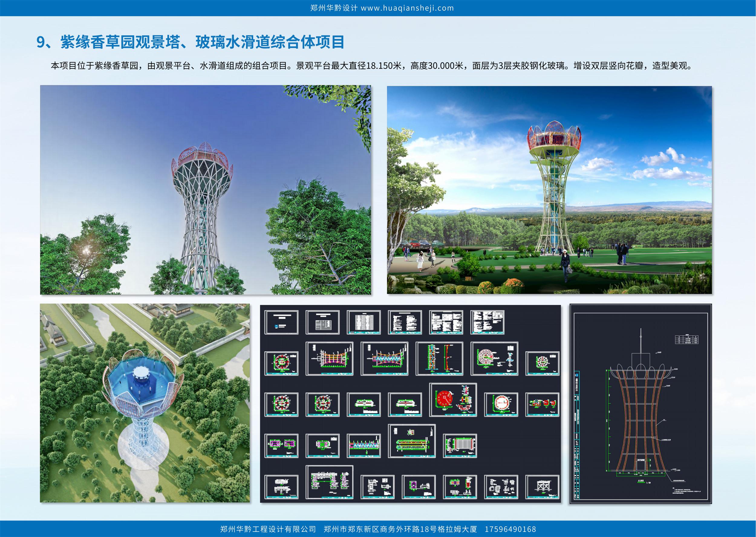The height and width of the screenshot is (537, 756).
Task: Open the www.huaqiansheji.com link in header
Action: click(407, 8)
